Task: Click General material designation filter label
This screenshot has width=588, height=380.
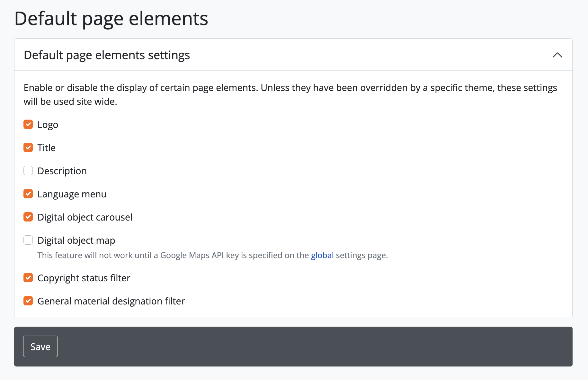Action: point(111,301)
